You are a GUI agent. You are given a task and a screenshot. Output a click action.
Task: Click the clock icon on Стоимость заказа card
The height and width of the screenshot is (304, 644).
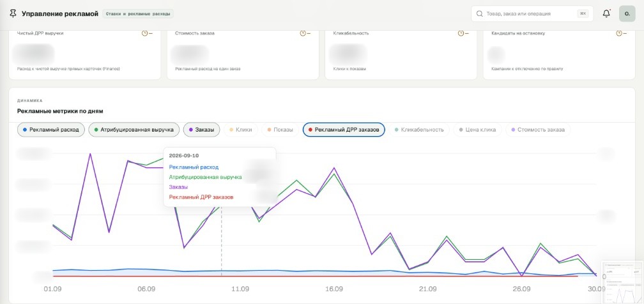click(303, 33)
